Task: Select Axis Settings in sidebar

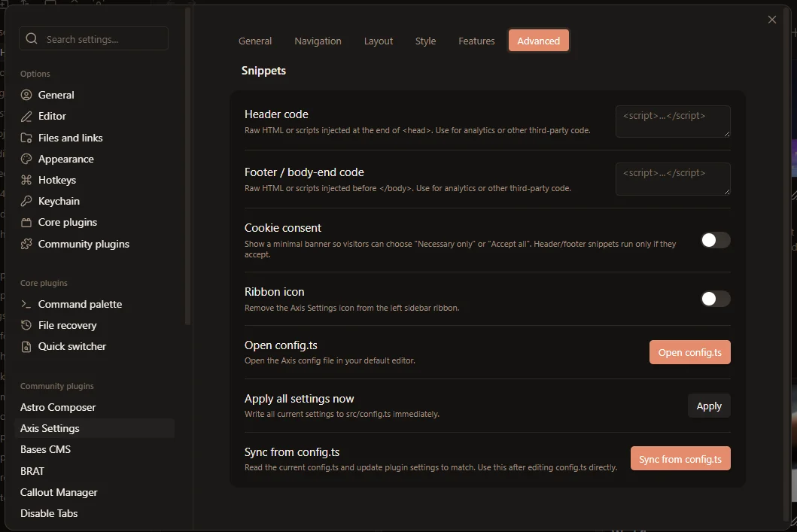Action: (x=95, y=428)
